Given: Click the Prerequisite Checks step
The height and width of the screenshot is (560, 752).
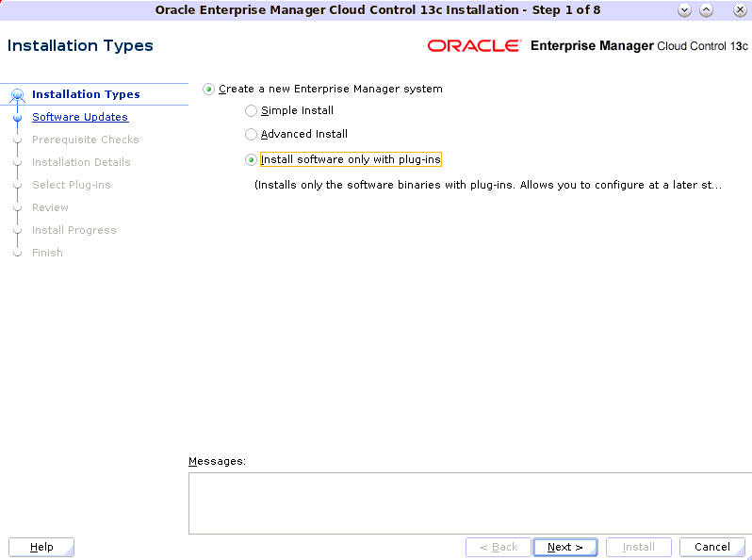Looking at the screenshot, I should 86,140.
